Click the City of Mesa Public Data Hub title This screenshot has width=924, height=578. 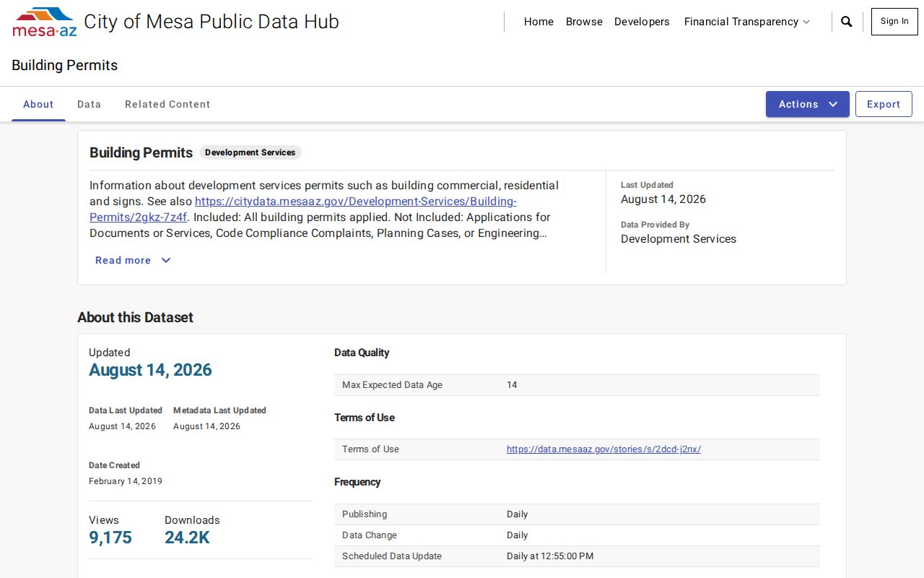tap(212, 22)
